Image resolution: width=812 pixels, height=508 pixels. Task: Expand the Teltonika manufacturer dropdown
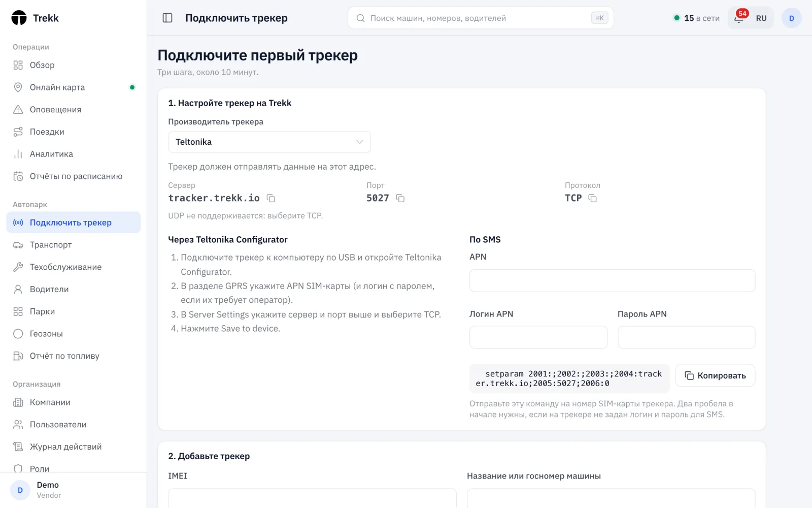[269, 142]
